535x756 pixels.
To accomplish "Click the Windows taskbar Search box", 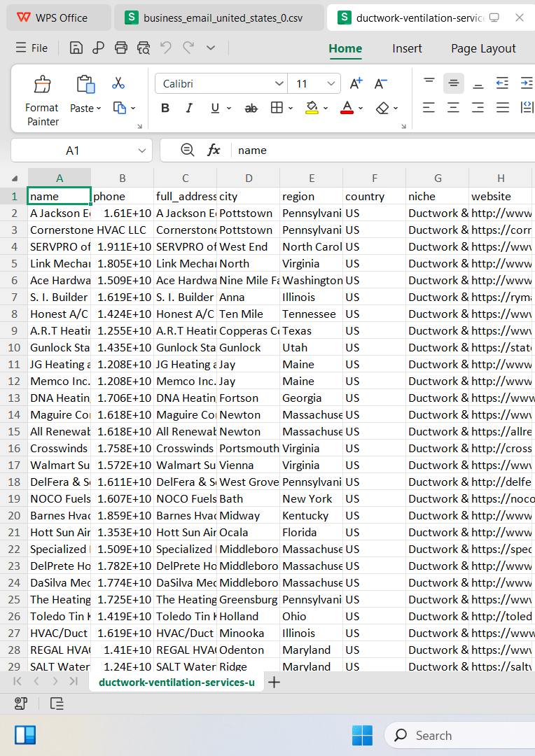I will click(x=459, y=735).
